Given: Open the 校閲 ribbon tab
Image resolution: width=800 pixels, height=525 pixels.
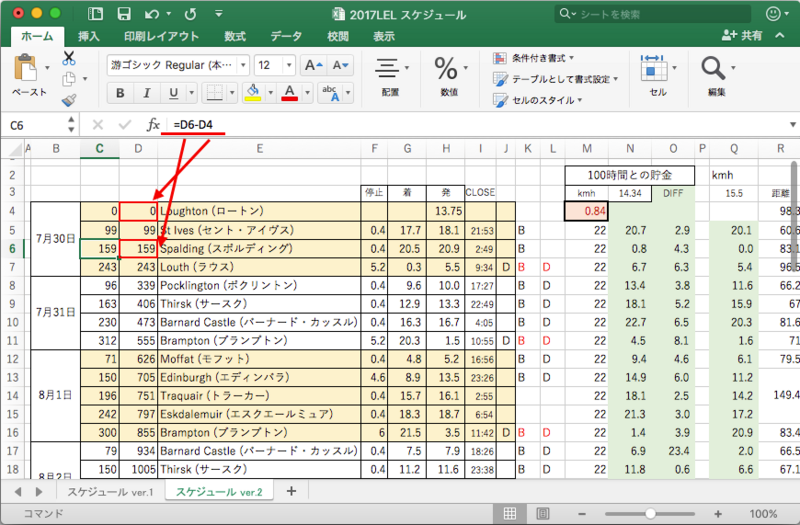Looking at the screenshot, I should tap(338, 36).
